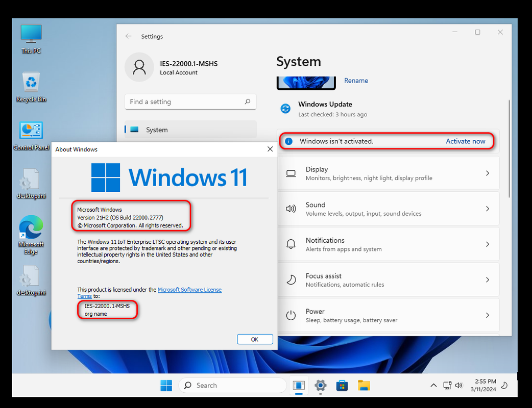Open the winver app on the taskbar

[299, 385]
